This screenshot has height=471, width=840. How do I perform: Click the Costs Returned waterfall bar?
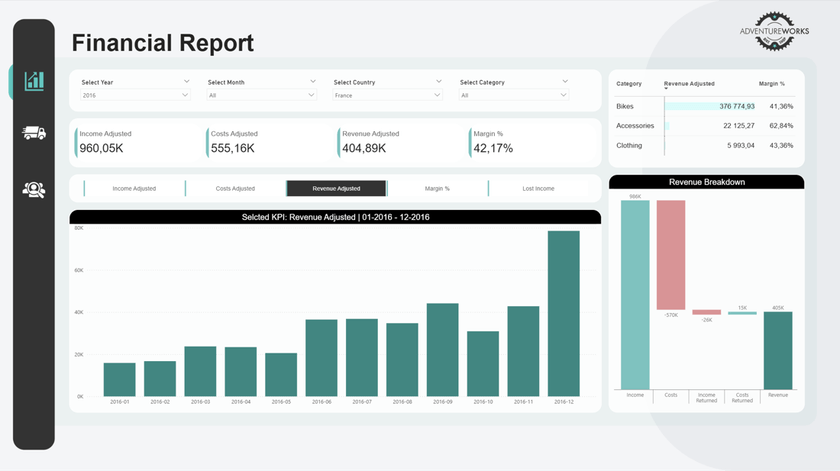click(742, 313)
